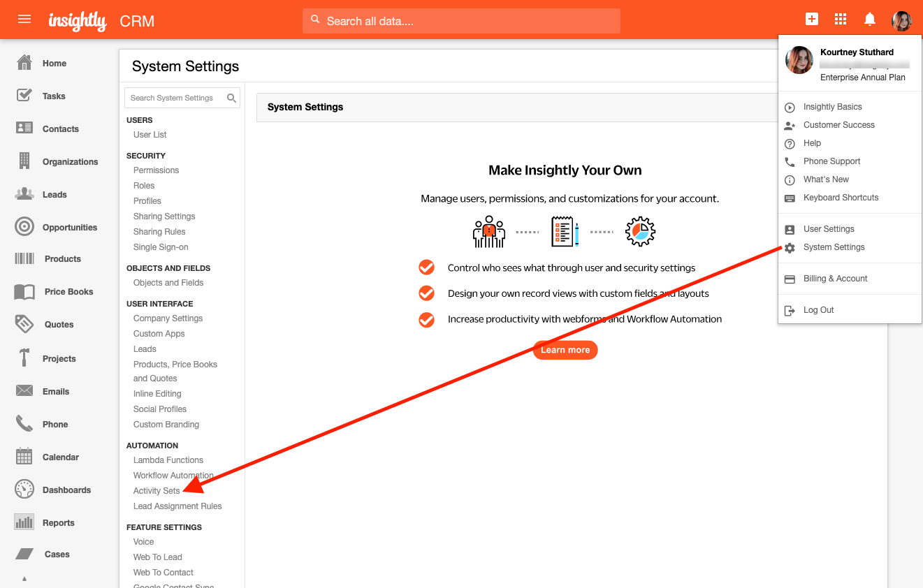923x588 pixels.
Task: Open Lambda Functions settings
Action: pyautogui.click(x=168, y=460)
